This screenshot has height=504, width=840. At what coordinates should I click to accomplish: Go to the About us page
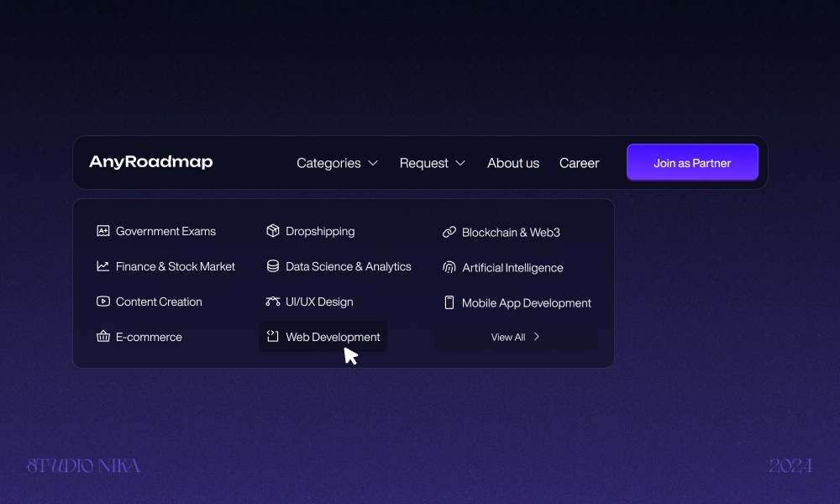click(x=513, y=163)
